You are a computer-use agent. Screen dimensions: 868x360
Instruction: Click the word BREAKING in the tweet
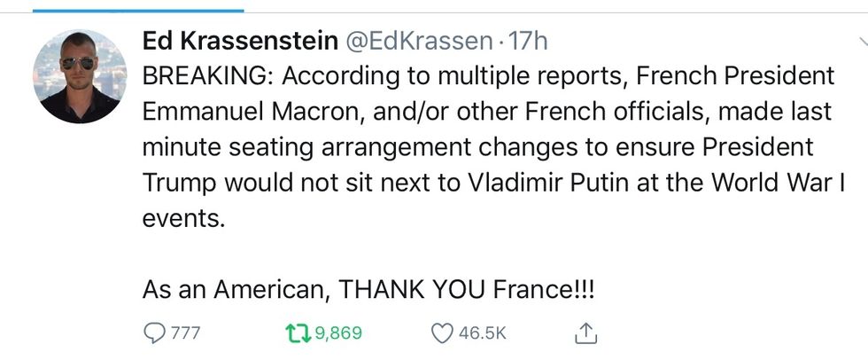207,75
